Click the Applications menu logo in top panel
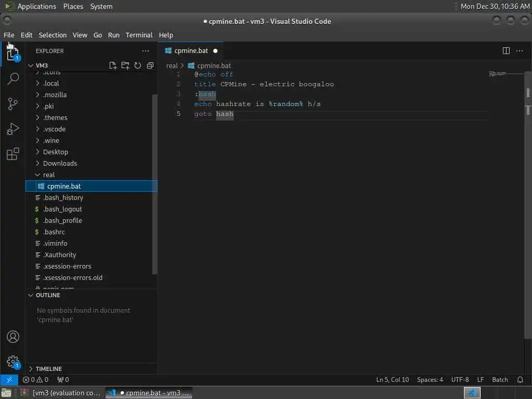 point(9,6)
